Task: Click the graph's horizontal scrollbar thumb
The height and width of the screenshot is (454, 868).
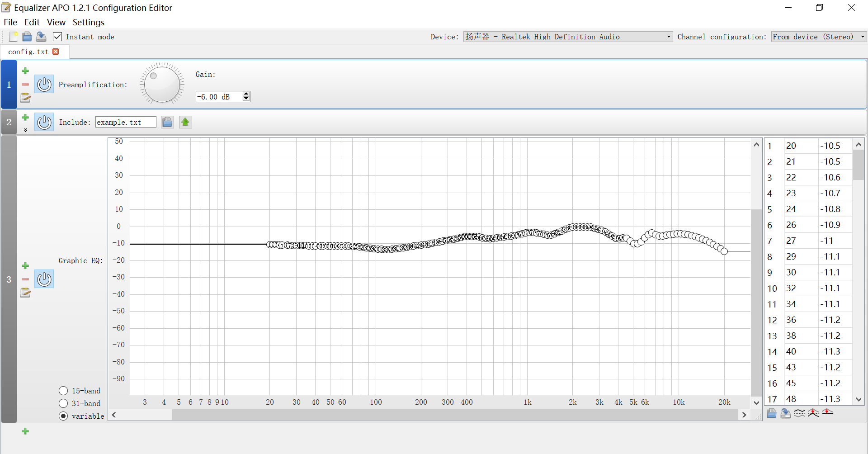Action: [x=454, y=415]
